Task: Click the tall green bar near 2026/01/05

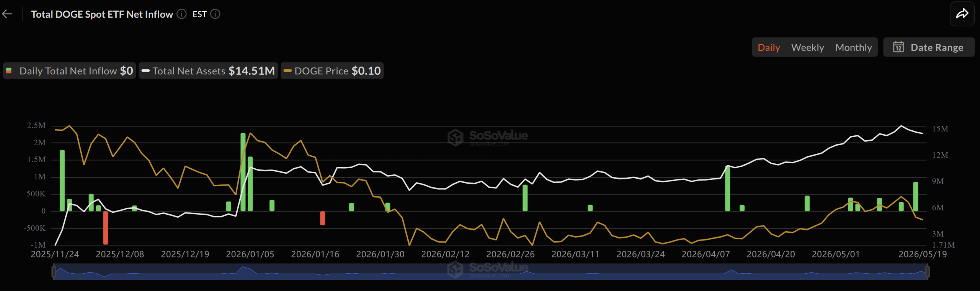Action: click(243, 172)
